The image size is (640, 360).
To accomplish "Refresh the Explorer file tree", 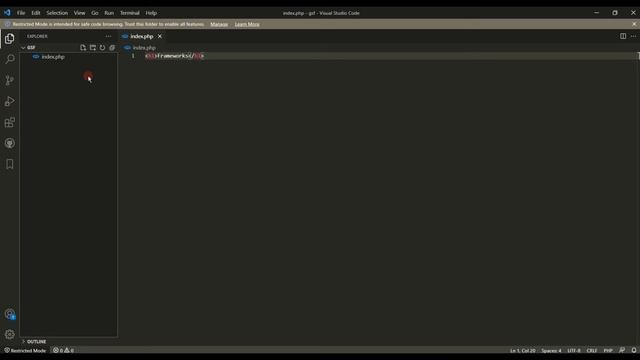I will click(102, 48).
